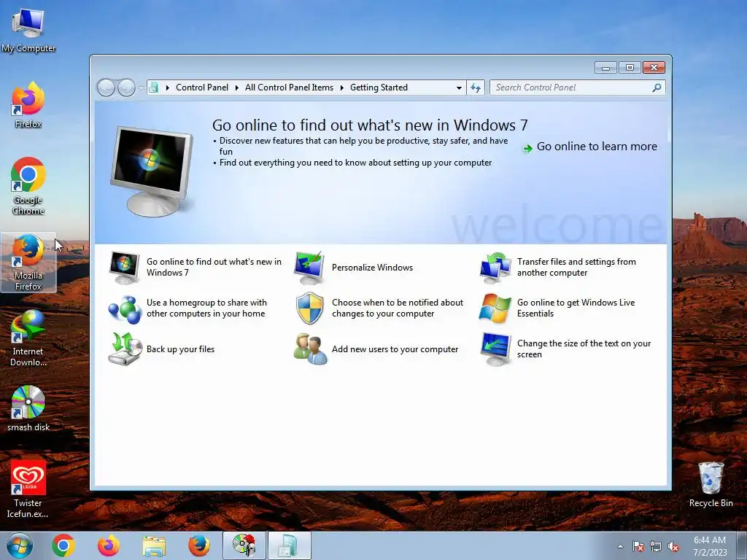The width and height of the screenshot is (747, 560).
Task: Click the taskbar clock showing 6:44 AM
Action: pyautogui.click(x=709, y=546)
